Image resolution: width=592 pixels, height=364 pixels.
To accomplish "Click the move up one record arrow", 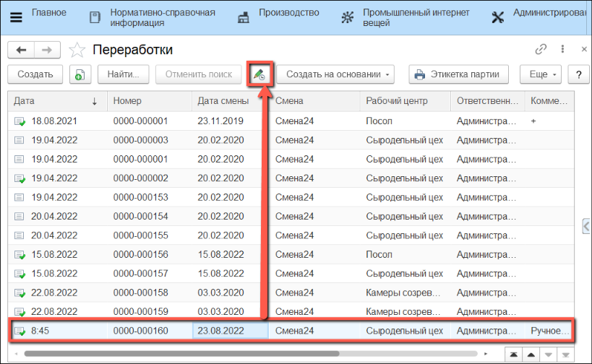I will 530,353.
